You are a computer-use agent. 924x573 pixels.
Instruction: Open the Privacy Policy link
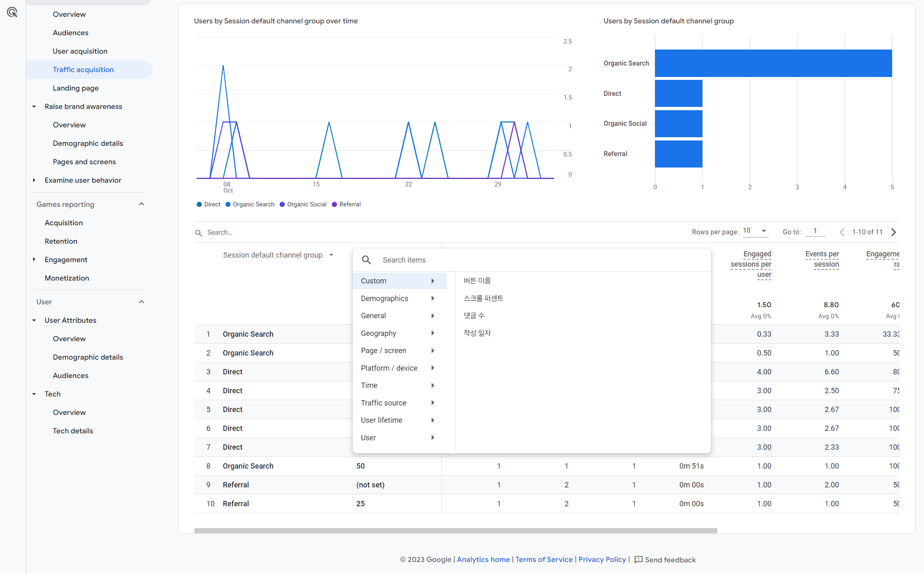pos(602,559)
